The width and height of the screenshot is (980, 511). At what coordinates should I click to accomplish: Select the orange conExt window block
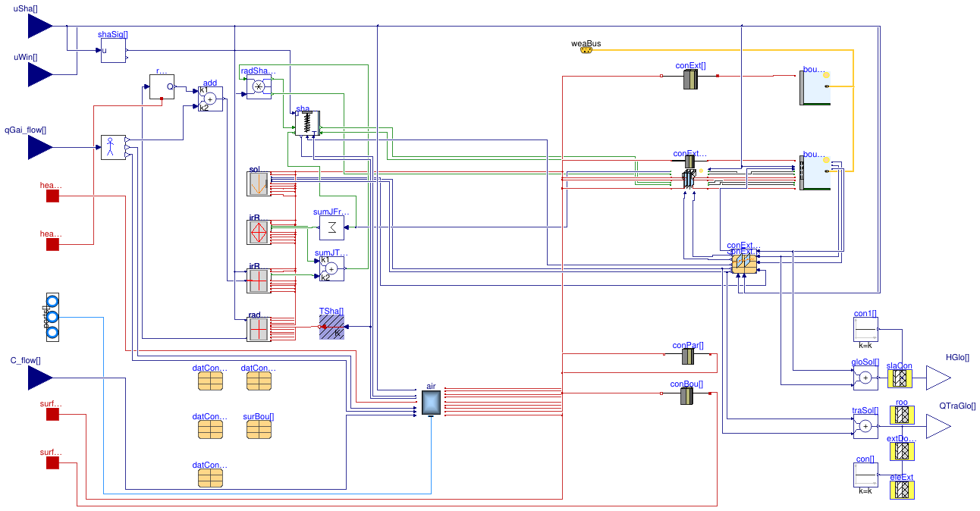744,263
